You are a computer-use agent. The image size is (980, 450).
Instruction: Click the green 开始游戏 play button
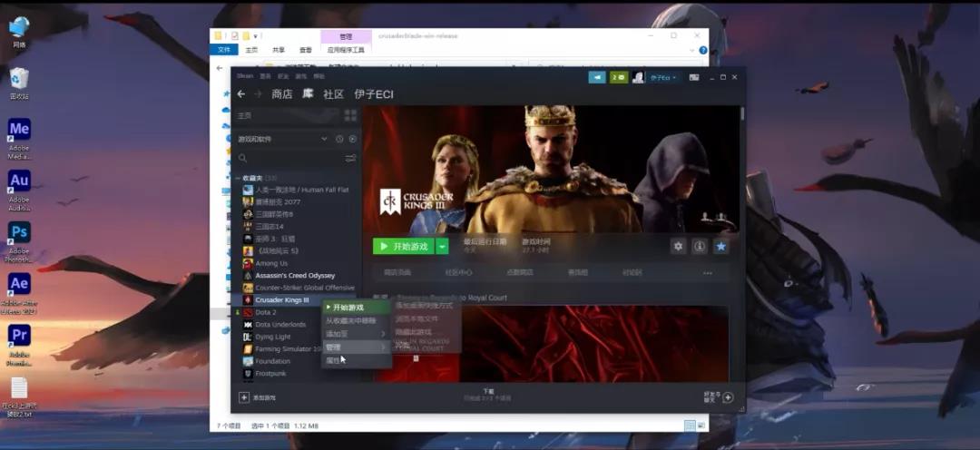(x=404, y=246)
